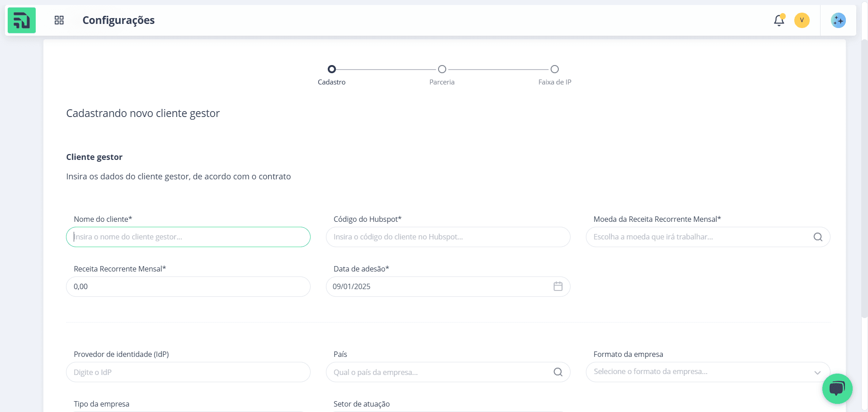This screenshot has height=412, width=868.
Task: Click the Receita Recorrente Mensal value field
Action: pyautogui.click(x=188, y=286)
